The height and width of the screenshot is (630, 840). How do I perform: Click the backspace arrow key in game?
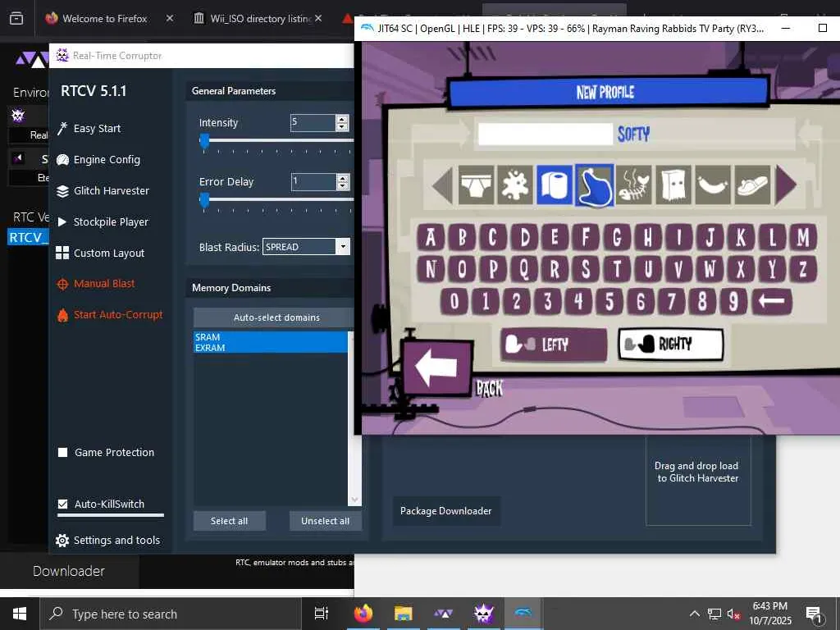pyautogui.click(x=771, y=301)
